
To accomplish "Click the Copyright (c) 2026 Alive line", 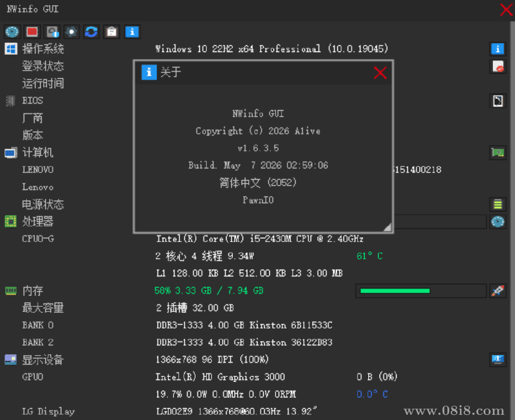I will tap(258, 131).
